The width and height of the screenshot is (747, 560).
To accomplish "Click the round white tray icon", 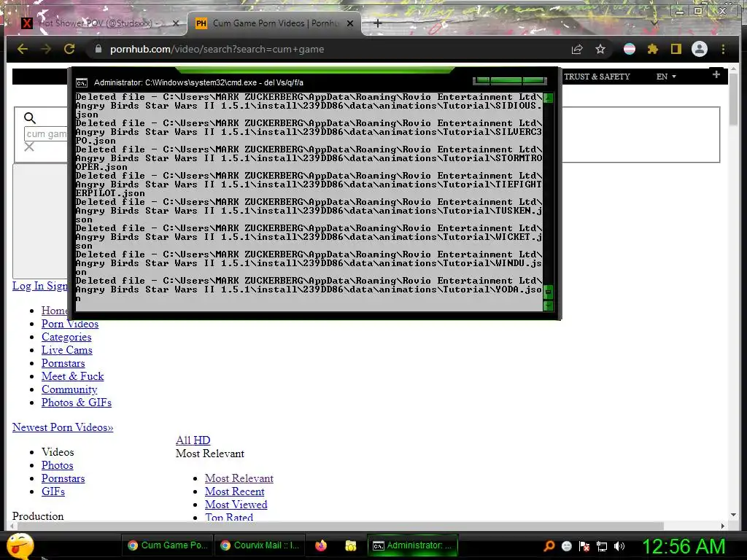I will (566, 546).
